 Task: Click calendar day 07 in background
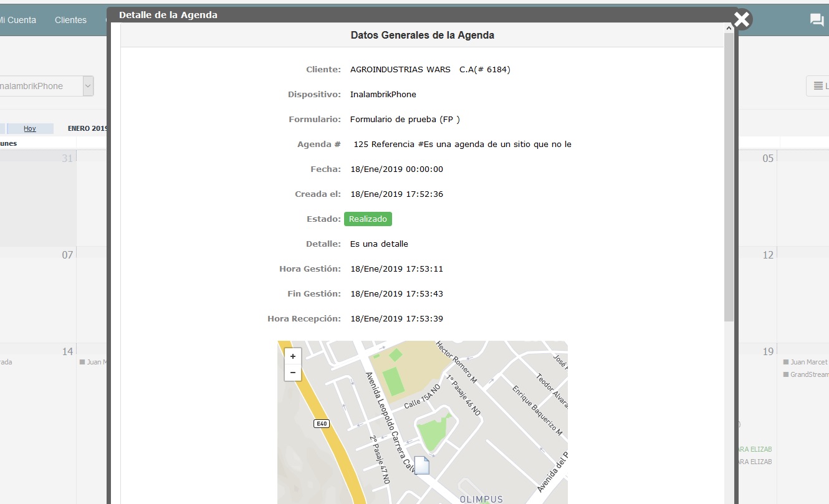[67, 255]
